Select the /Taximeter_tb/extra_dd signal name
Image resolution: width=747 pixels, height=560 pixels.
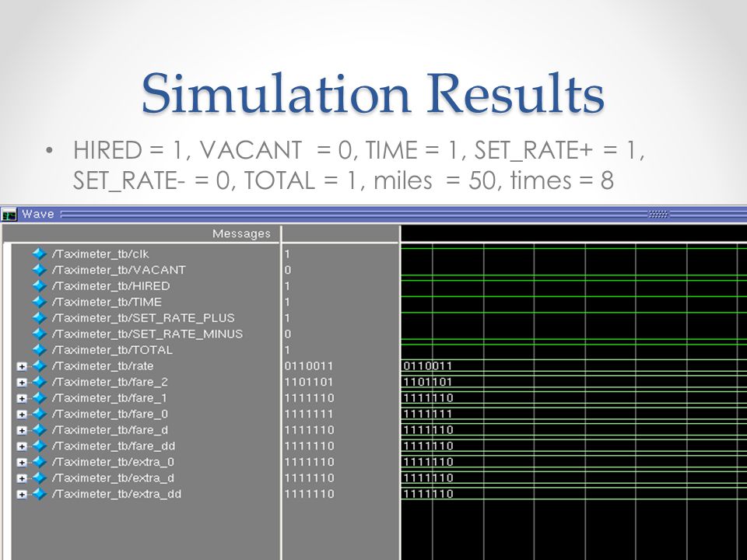tap(116, 494)
